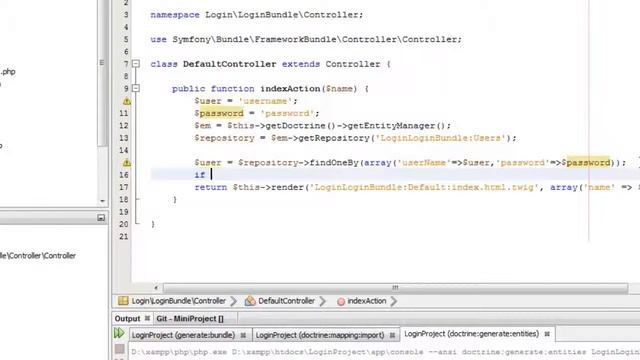The image size is (640, 360).
Task: Click the stop square icon in Output
Action: coord(120,349)
